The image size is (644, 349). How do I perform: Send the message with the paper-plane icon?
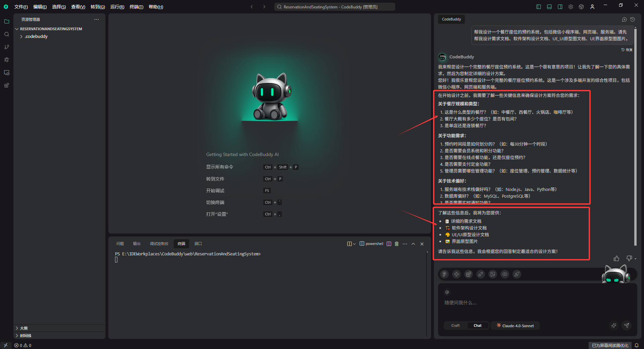click(x=627, y=326)
